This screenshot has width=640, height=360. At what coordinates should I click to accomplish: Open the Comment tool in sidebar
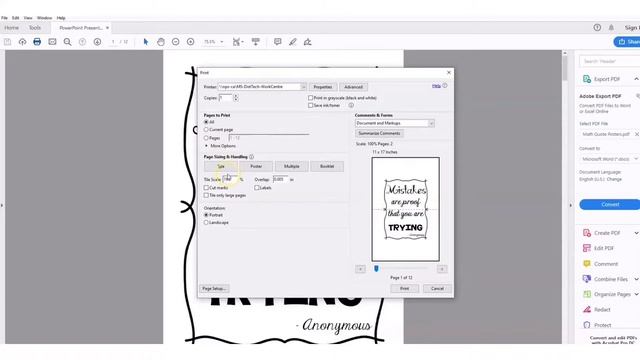(x=606, y=264)
